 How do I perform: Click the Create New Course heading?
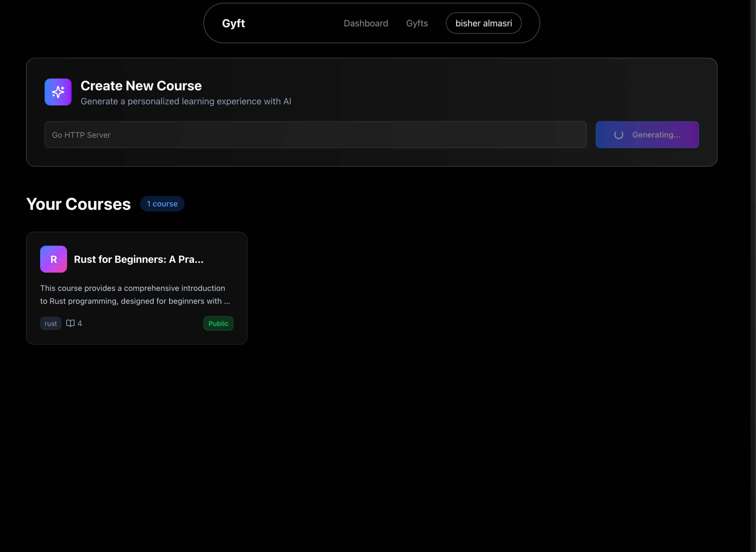tap(141, 86)
